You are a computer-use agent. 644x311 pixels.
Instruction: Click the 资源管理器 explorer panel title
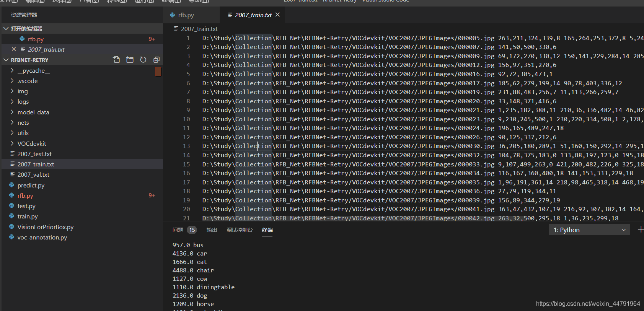point(24,15)
